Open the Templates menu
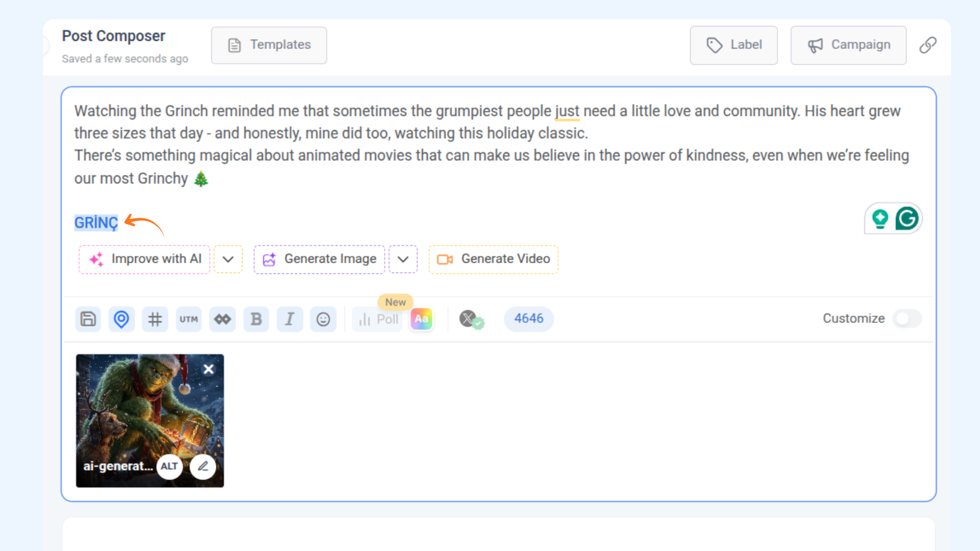 (269, 45)
